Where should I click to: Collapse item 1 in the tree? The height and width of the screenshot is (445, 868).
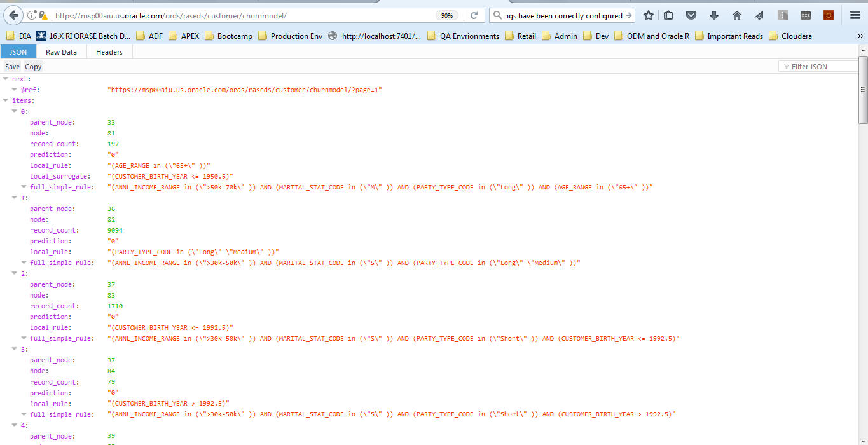point(15,198)
